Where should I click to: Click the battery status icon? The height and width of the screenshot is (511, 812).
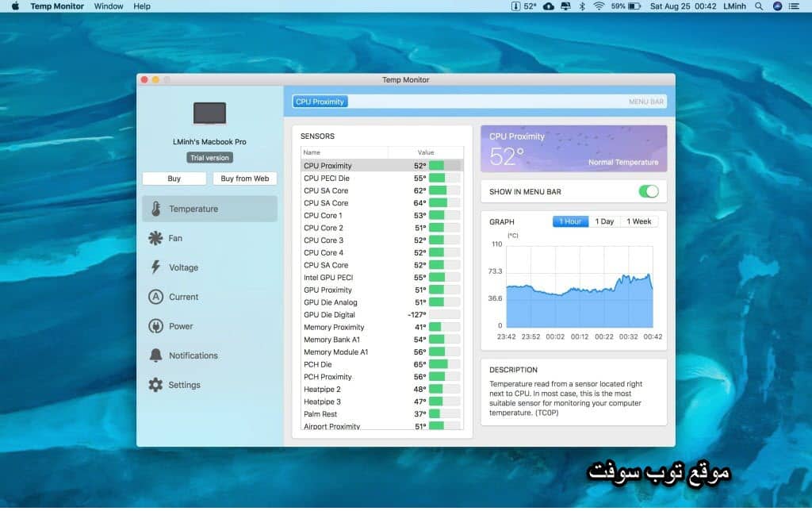pyautogui.click(x=626, y=6)
